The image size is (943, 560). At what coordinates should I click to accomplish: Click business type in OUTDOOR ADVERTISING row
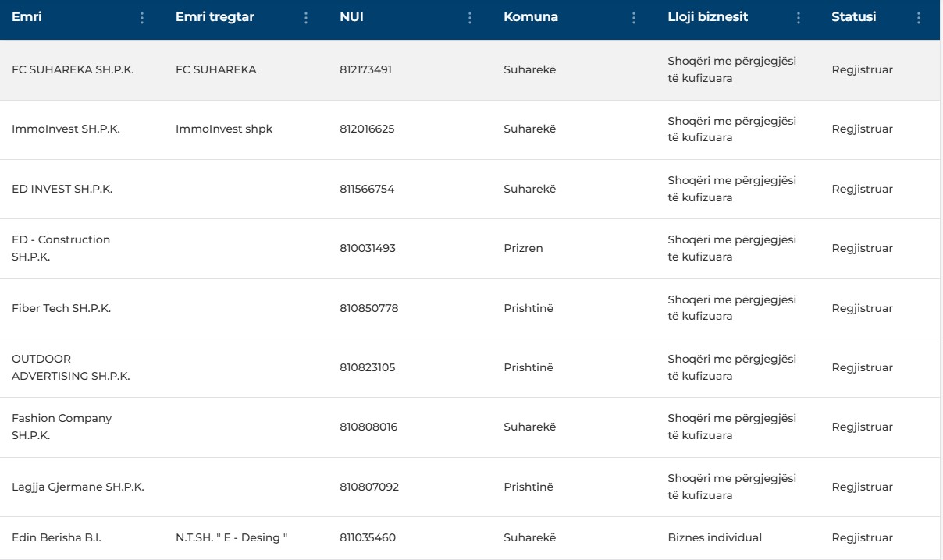point(732,367)
